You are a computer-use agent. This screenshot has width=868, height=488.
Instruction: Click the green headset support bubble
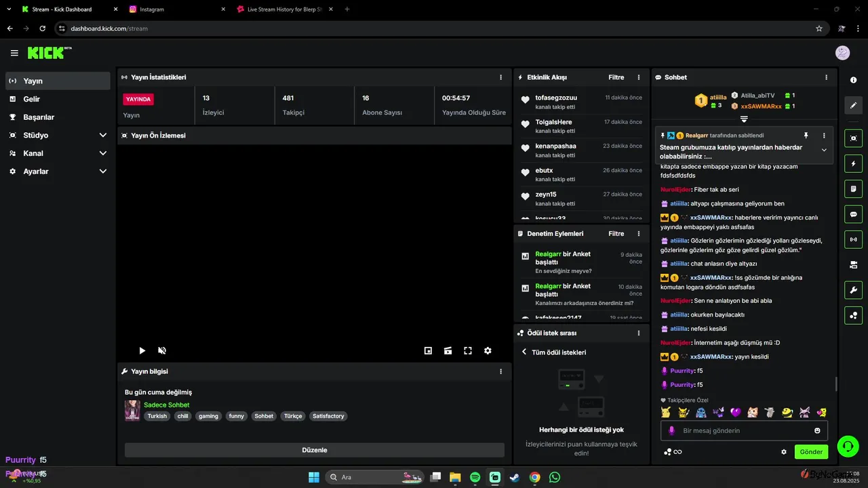coord(848,446)
